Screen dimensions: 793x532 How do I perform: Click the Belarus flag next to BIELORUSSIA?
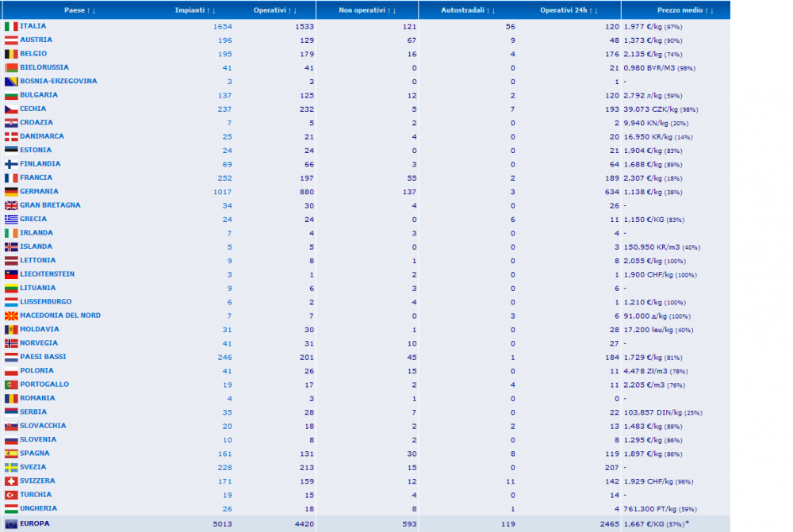click(11, 67)
